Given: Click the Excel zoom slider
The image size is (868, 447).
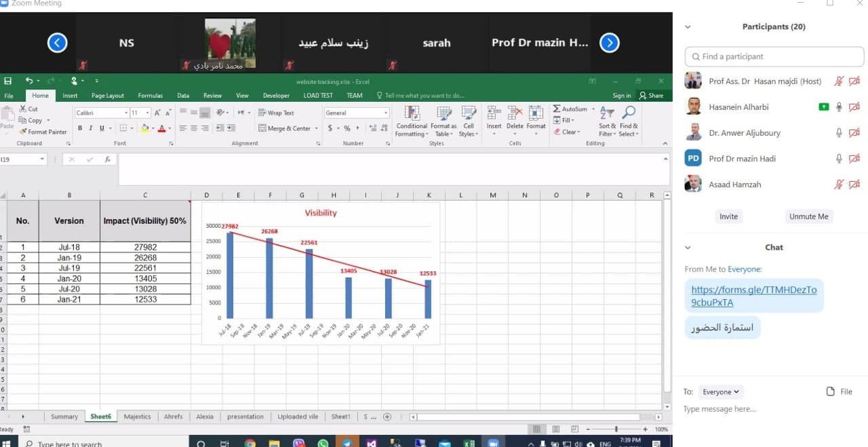Looking at the screenshot, I should (616, 429).
